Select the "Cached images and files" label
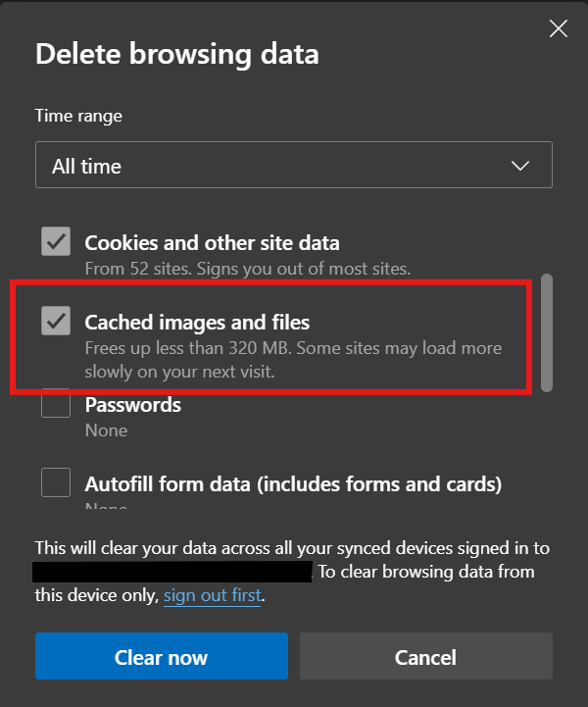Image resolution: width=588 pixels, height=707 pixels. pos(197,321)
